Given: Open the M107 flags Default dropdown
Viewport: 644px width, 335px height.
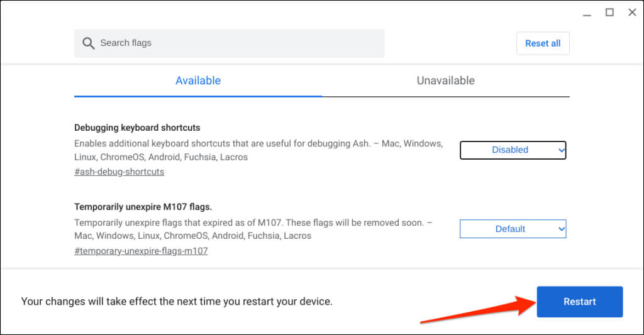Looking at the screenshot, I should (513, 229).
